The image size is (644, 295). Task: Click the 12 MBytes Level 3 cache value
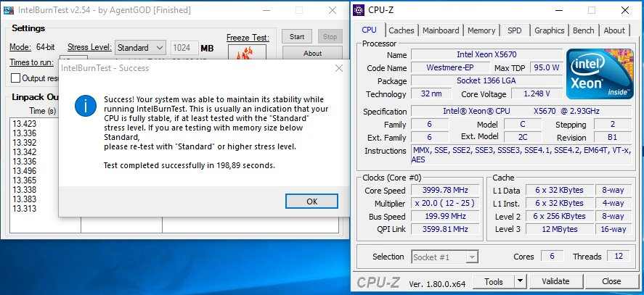(x=559, y=229)
